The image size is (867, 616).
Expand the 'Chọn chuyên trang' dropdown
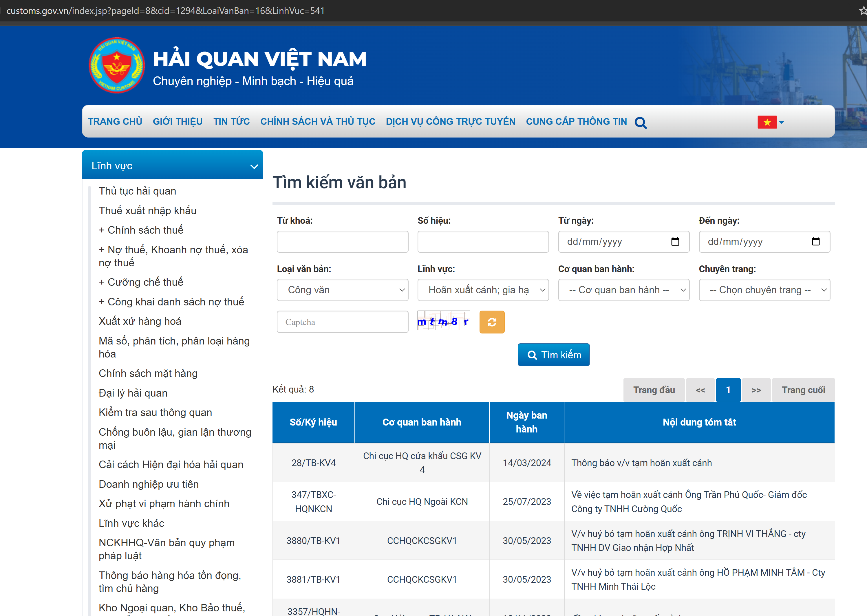coord(764,290)
